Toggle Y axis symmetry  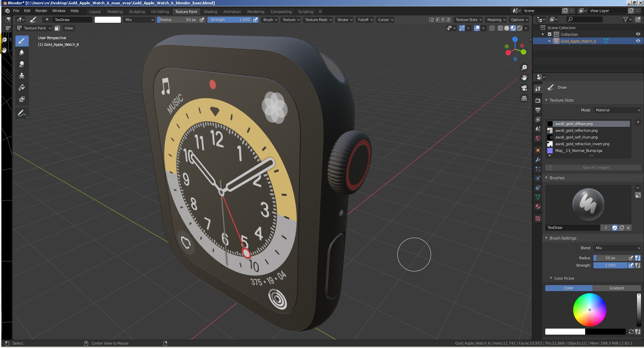click(x=443, y=20)
